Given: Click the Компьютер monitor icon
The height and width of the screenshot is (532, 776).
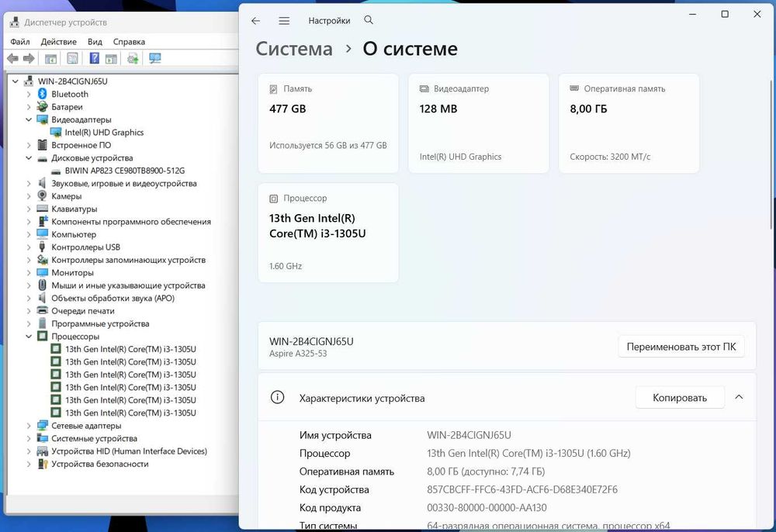Looking at the screenshot, I should point(43,234).
